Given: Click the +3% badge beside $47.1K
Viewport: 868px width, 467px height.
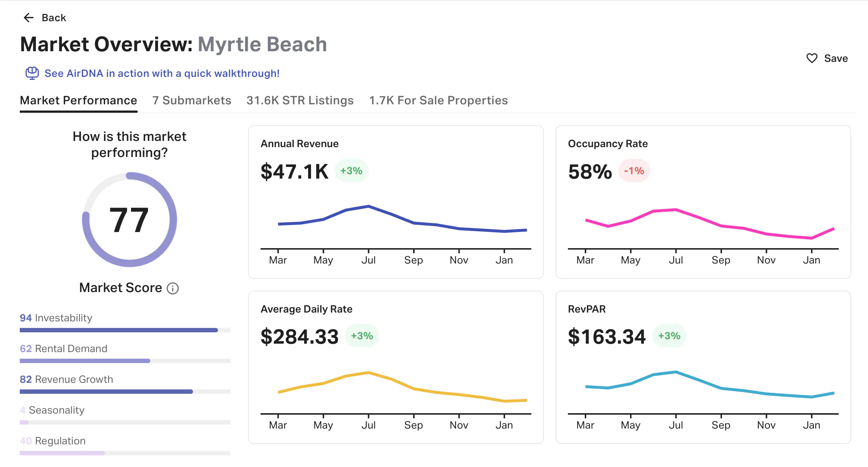Looking at the screenshot, I should coord(351,171).
